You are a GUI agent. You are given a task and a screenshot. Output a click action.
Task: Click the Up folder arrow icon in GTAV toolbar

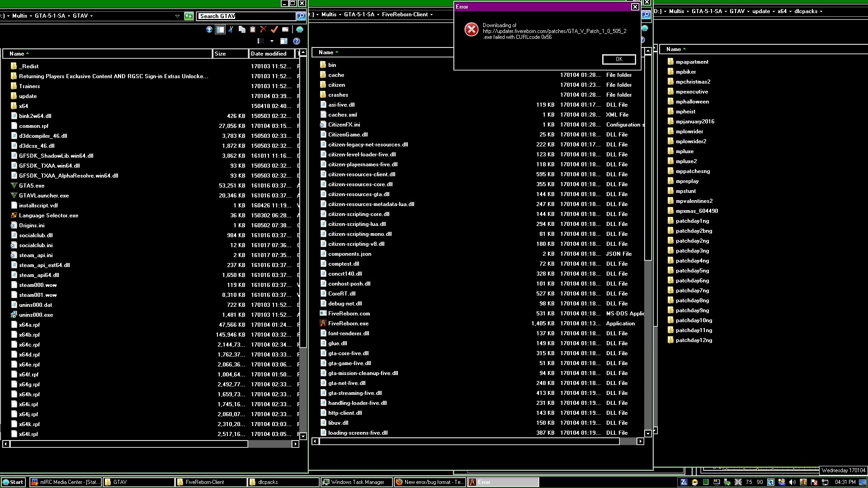pos(209,29)
